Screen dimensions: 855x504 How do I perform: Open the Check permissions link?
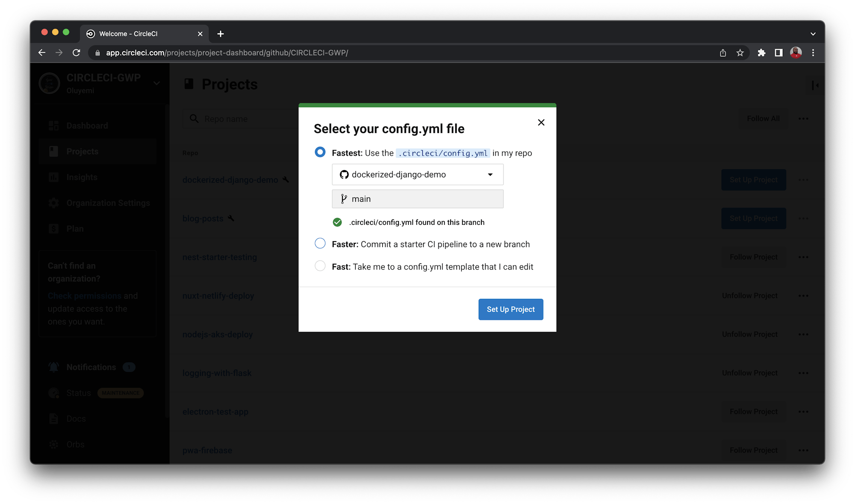pyautogui.click(x=84, y=295)
